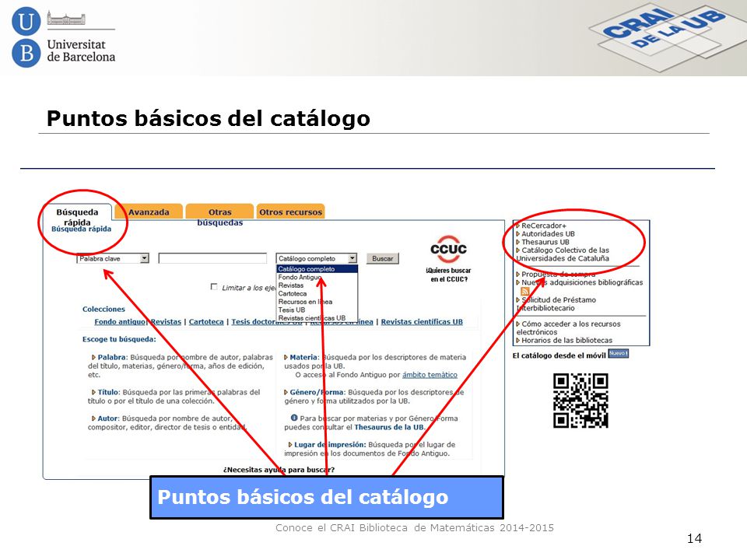
Task: Click the info icon beside Para buscar por materias
Action: pyautogui.click(x=294, y=418)
